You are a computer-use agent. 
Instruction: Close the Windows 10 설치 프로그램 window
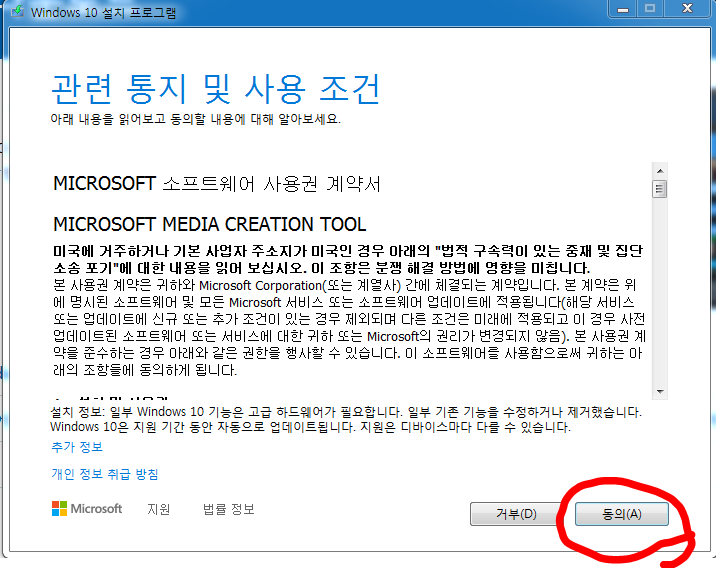point(687,9)
